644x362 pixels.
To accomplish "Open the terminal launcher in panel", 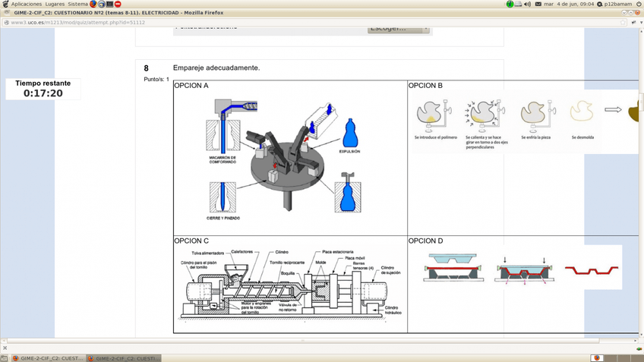I will [109, 4].
